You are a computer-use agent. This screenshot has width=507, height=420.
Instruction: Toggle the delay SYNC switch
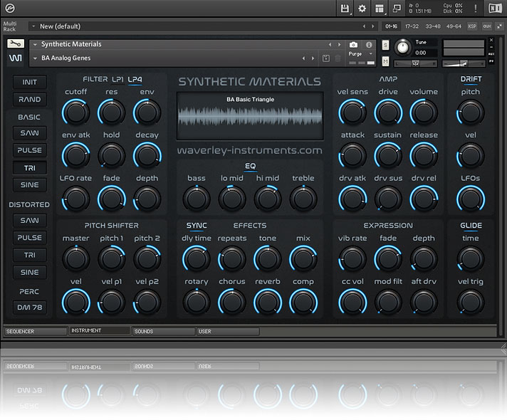190,226
